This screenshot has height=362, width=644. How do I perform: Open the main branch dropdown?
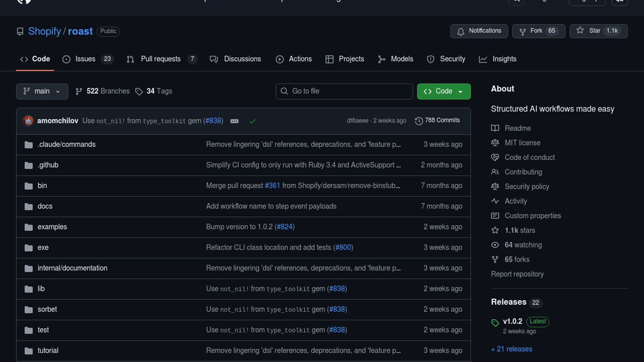(42, 92)
